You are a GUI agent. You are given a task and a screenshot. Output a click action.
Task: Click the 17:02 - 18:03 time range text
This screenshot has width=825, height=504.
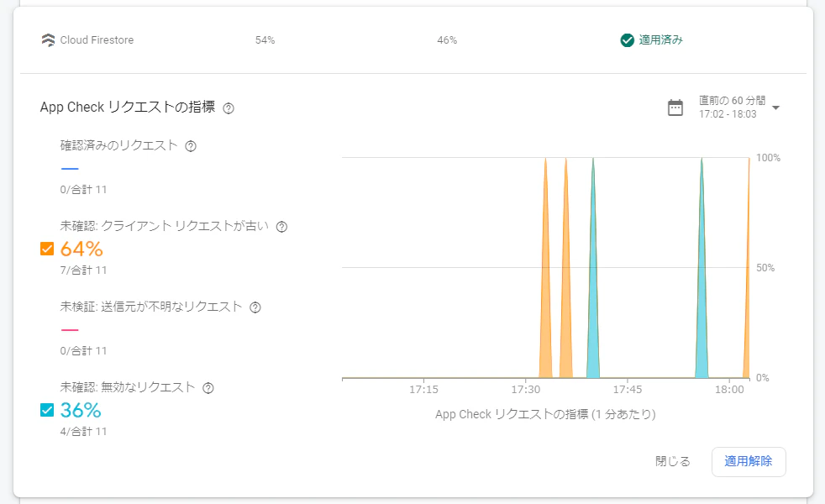pyautogui.click(x=728, y=114)
